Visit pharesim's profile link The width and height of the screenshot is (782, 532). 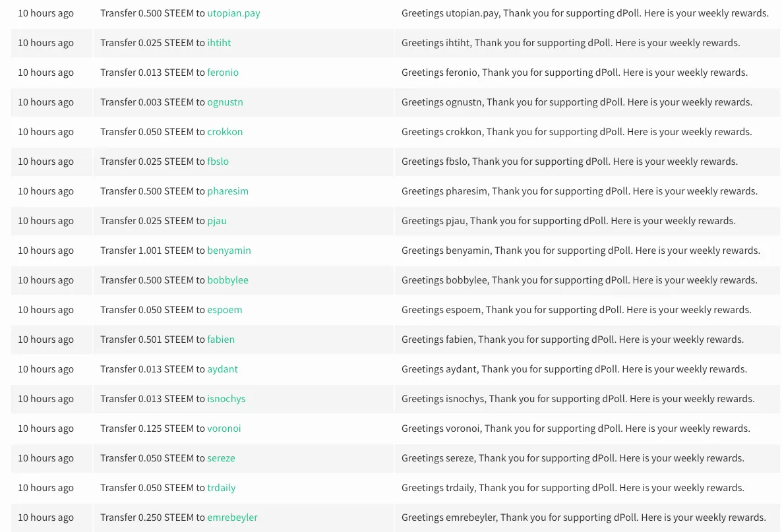pyautogui.click(x=227, y=191)
